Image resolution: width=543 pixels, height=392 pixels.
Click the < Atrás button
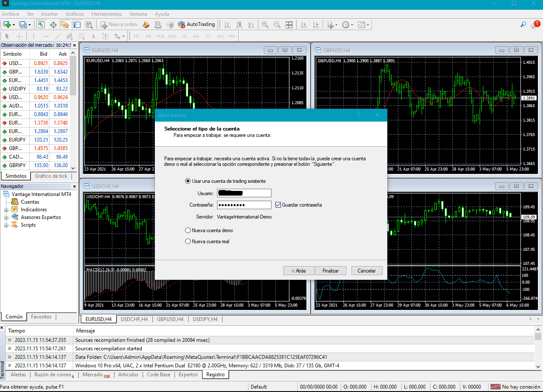click(299, 271)
